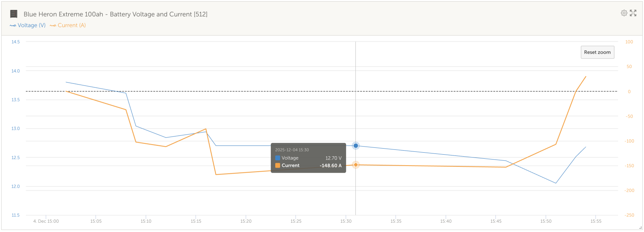This screenshot has height=232, width=644.
Task: Hide the Current (A) series
Action: click(x=72, y=25)
